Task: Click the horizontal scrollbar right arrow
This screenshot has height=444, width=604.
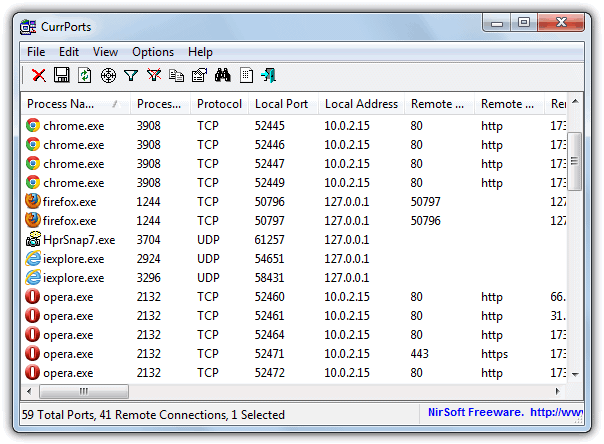Action: (x=557, y=391)
